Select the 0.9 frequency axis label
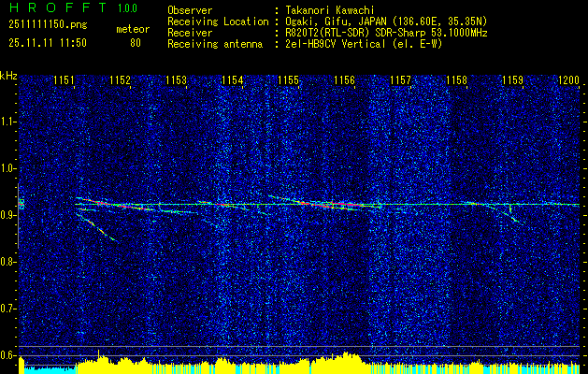Screen dimensions: 588x374 pos(7,214)
